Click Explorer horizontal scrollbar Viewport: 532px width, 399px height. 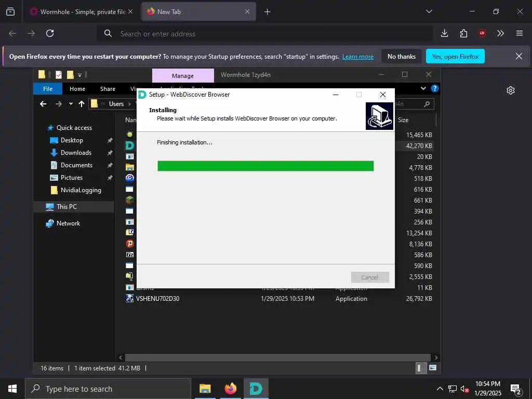coord(277,357)
